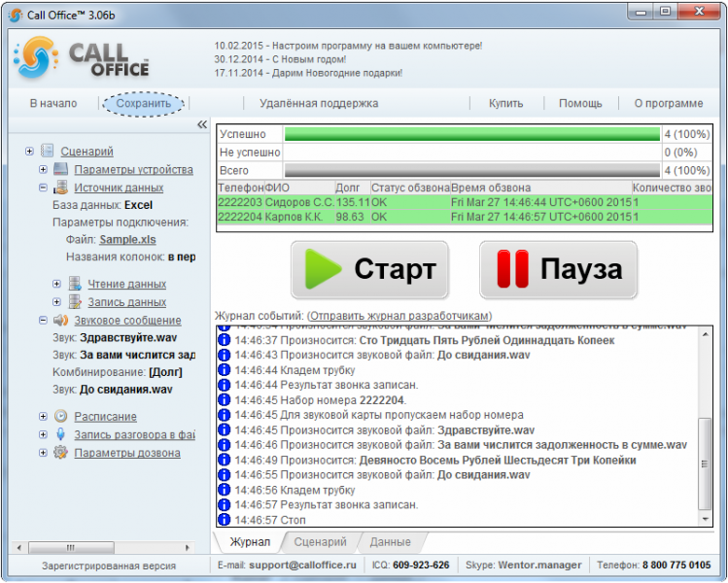The image size is (728, 583).
Task: Expand the Запись разговора в файл node
Action: 43,434
